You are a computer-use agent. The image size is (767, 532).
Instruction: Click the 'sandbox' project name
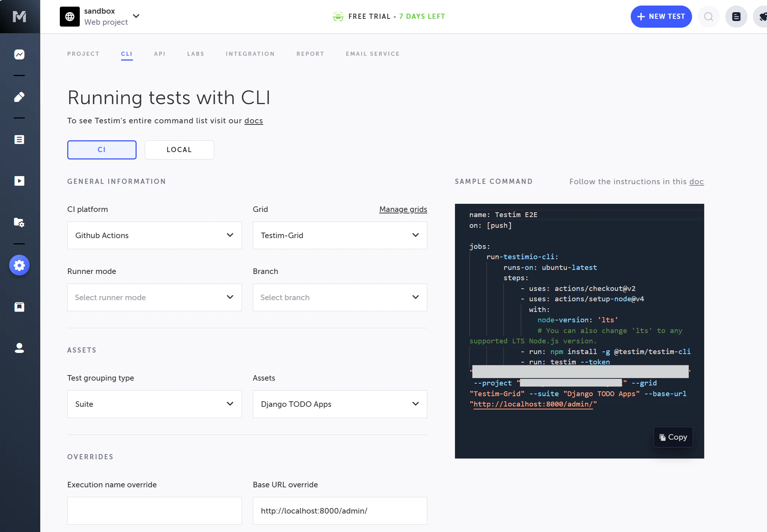[x=100, y=11]
